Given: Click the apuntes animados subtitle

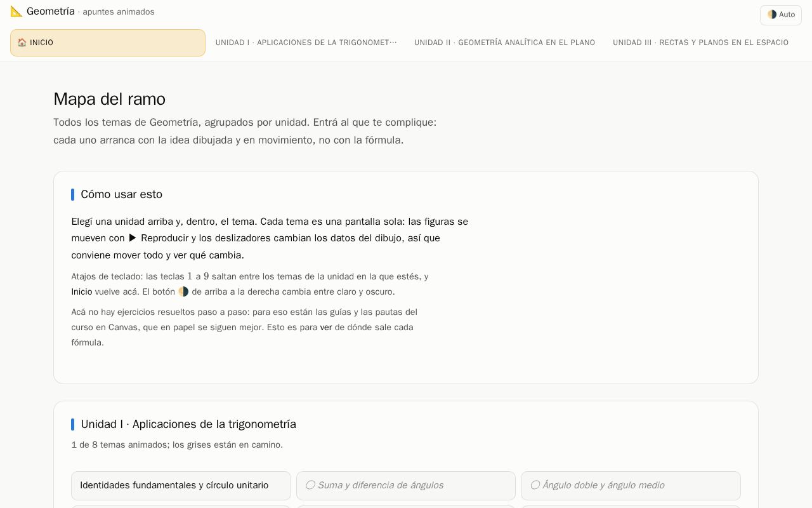Looking at the screenshot, I should click(119, 12).
